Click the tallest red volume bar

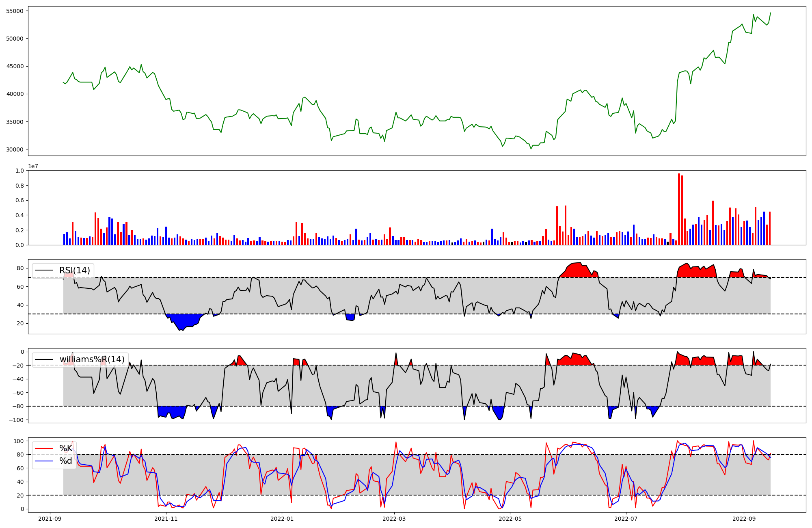click(x=679, y=209)
